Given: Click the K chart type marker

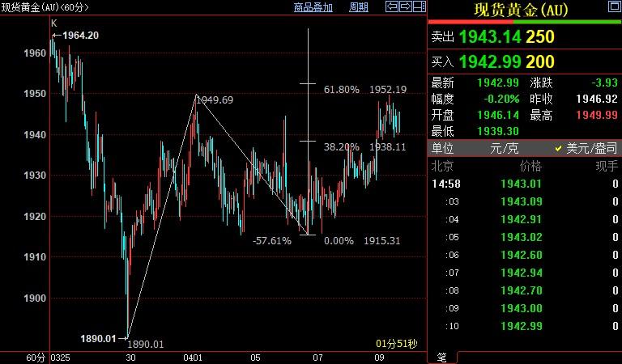Looking at the screenshot, I should [x=54, y=23].
